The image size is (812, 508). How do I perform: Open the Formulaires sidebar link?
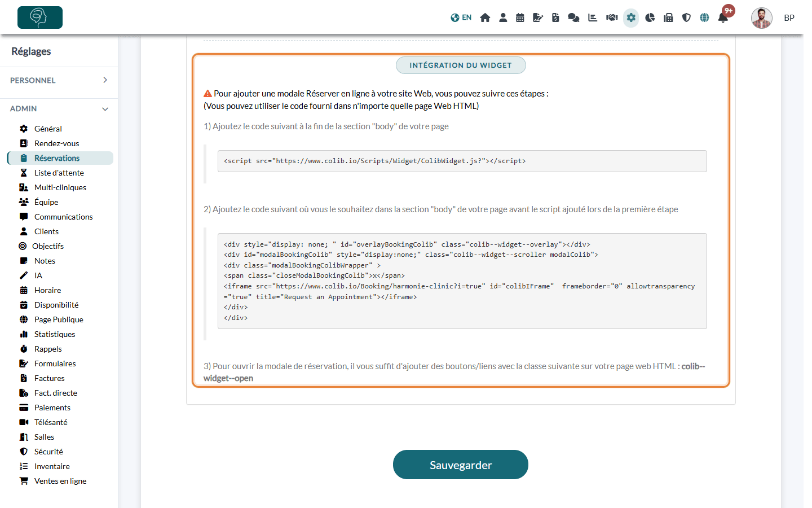[55, 364]
